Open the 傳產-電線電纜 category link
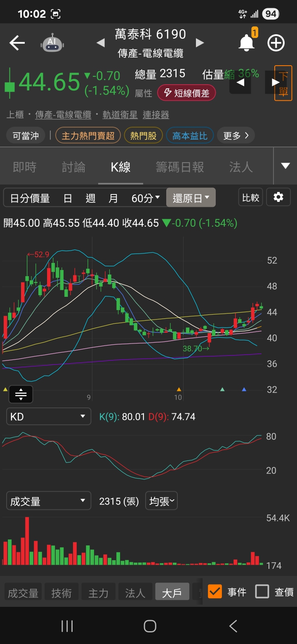297x644 pixels. point(64,115)
